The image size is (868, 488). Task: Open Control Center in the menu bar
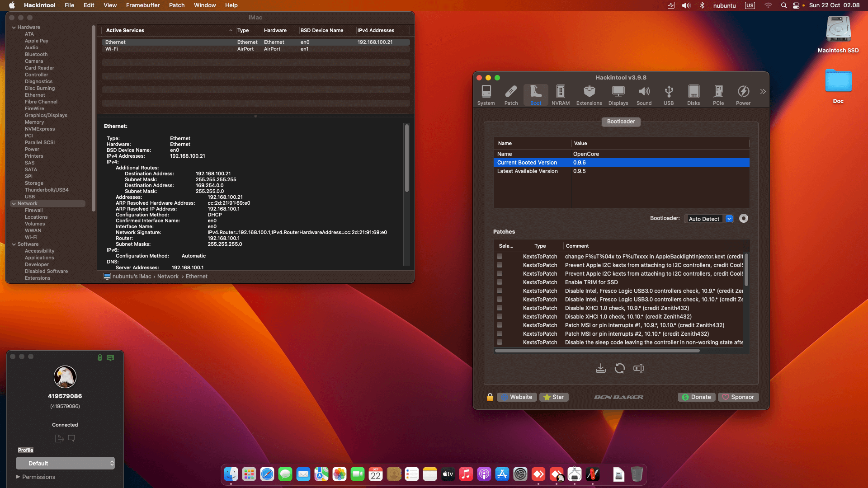coord(796,5)
